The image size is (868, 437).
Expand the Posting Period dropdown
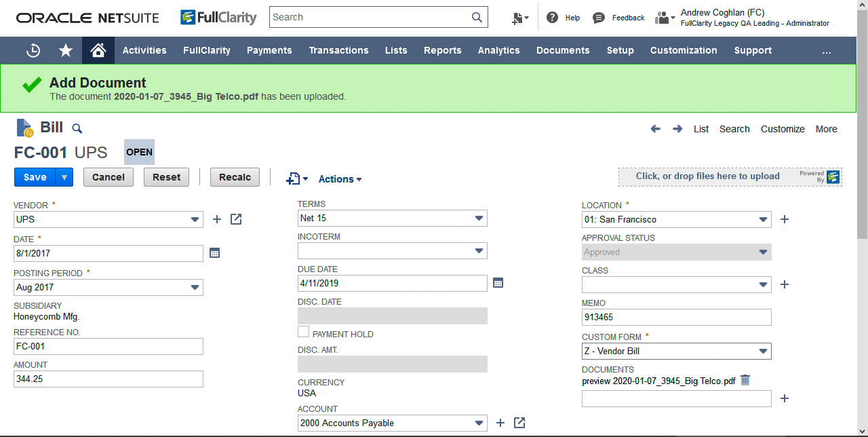pyautogui.click(x=195, y=287)
